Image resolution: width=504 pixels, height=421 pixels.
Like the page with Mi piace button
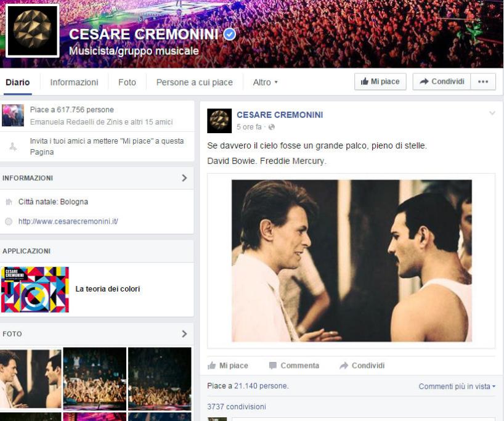pos(380,82)
